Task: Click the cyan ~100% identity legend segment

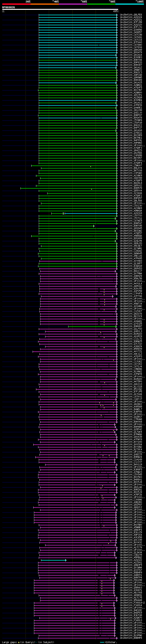Action: [130, 4]
